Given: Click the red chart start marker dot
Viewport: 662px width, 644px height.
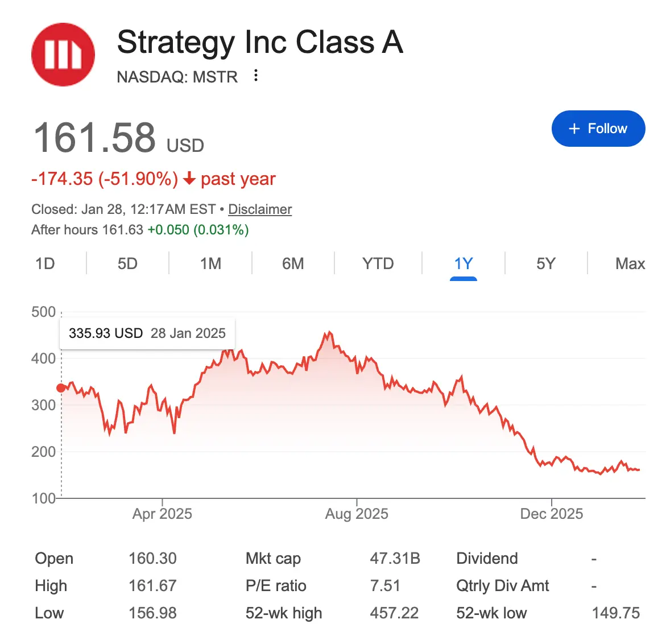Looking at the screenshot, I should point(61,388).
